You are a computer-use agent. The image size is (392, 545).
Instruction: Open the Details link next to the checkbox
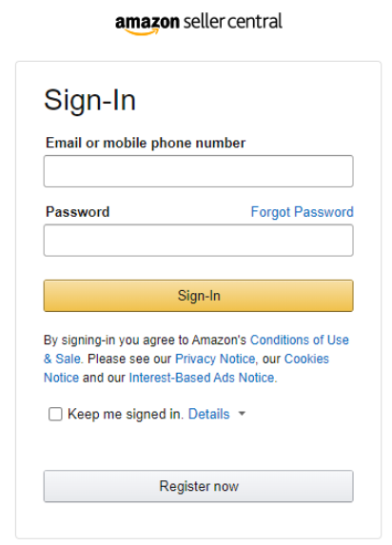[209, 414]
